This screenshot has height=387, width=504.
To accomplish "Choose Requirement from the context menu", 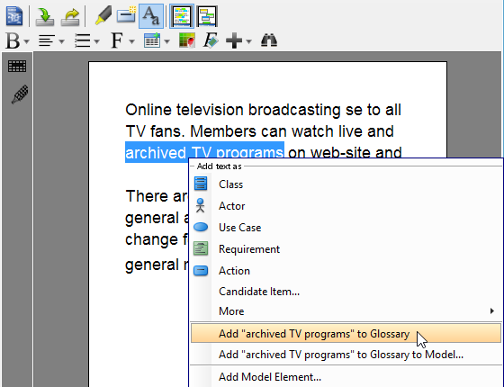I will click(346, 249).
